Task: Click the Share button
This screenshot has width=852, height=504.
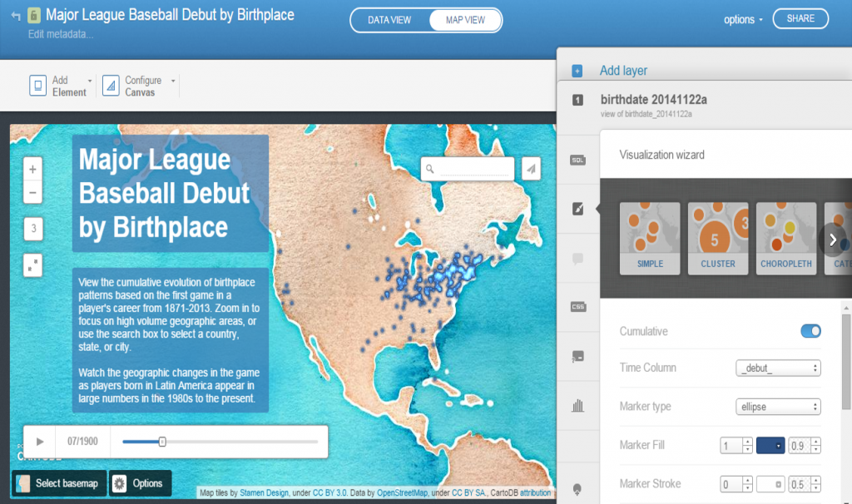Action: 800,18
